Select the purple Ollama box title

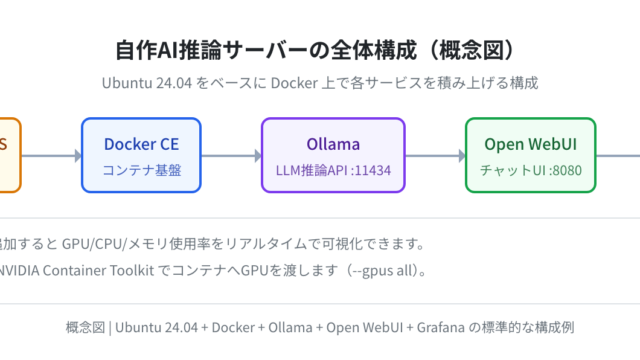point(333,144)
